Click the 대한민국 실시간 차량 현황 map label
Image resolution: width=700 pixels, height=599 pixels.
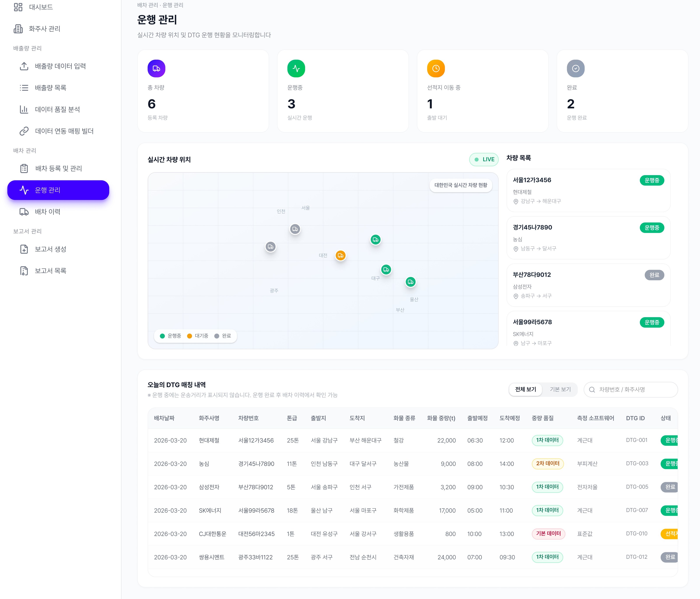(461, 185)
